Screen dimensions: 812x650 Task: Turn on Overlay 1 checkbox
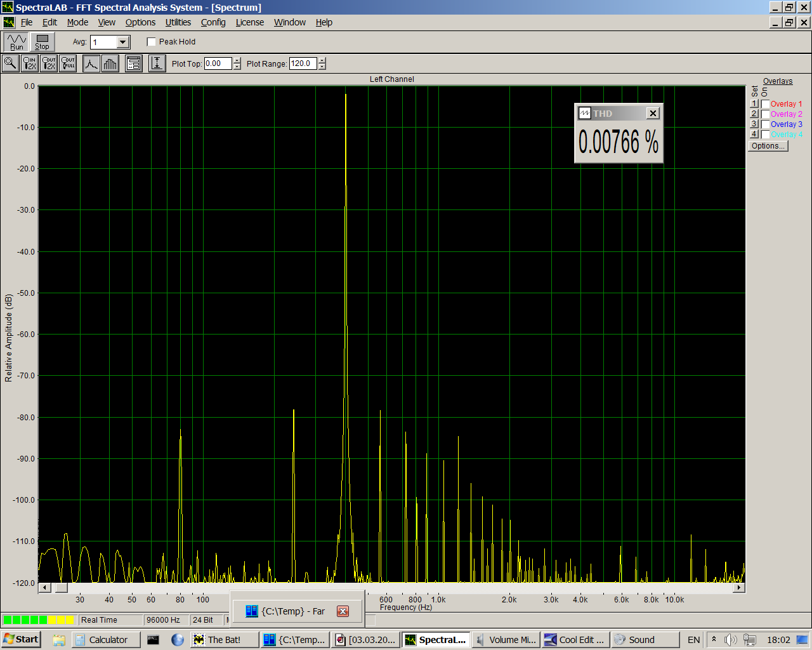click(766, 104)
